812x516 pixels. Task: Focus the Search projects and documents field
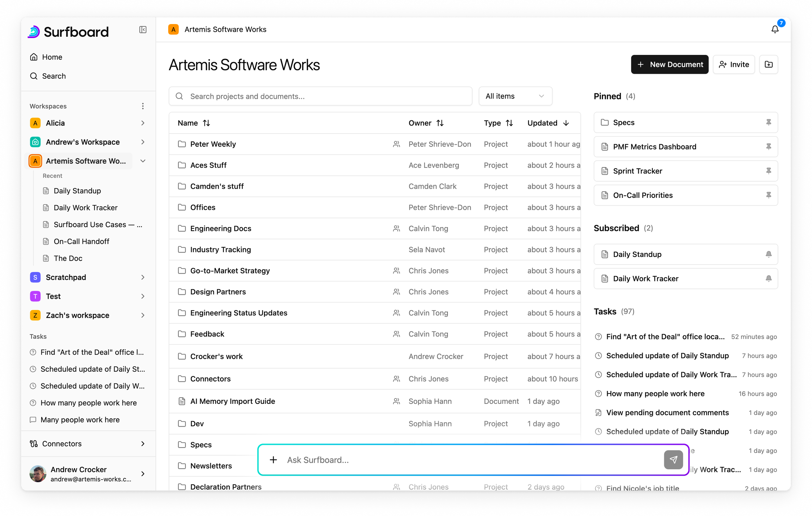[x=320, y=96]
